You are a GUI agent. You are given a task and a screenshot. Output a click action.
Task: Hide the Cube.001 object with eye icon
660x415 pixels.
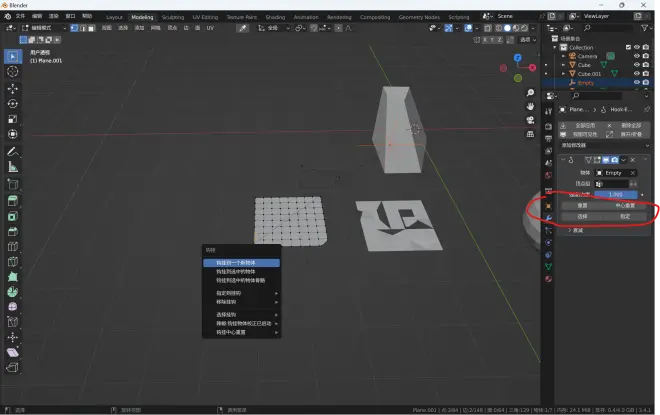[637, 74]
